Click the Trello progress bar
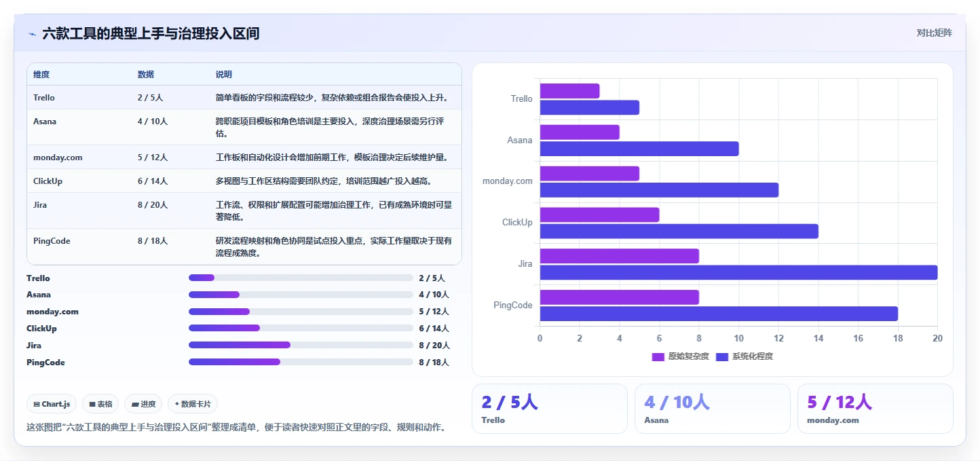 click(x=301, y=278)
